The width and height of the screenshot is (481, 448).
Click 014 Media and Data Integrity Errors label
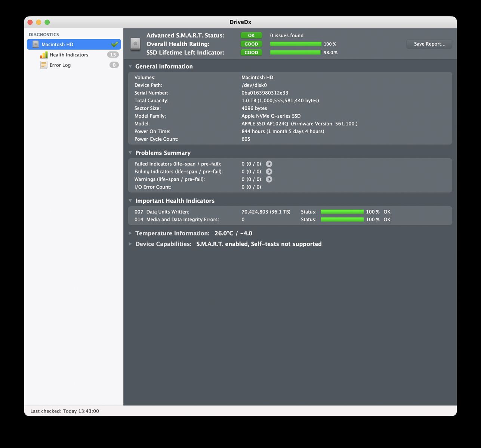tap(177, 220)
